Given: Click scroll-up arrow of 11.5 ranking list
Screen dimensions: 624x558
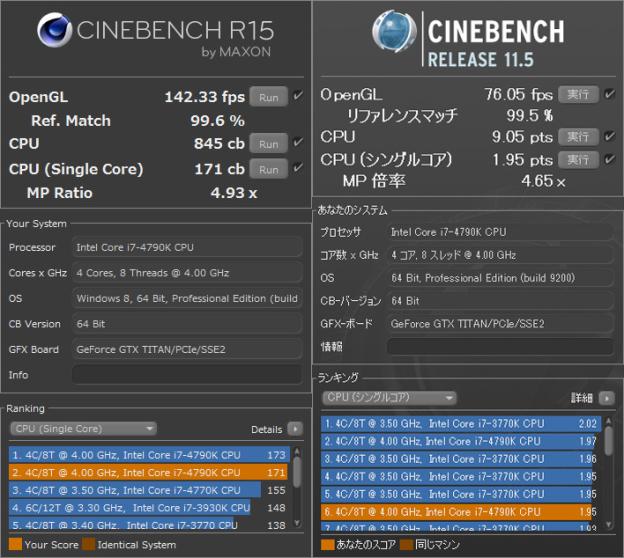Looking at the screenshot, I should [608, 420].
